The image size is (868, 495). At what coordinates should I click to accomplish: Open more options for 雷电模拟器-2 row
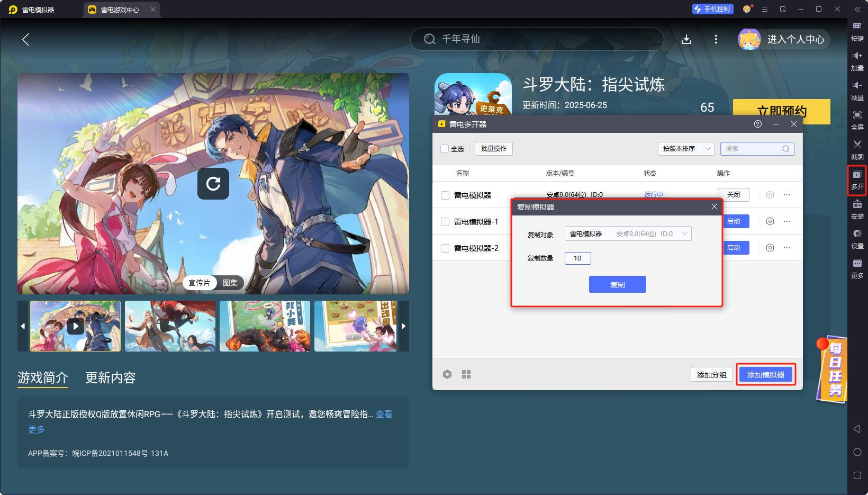tap(787, 248)
